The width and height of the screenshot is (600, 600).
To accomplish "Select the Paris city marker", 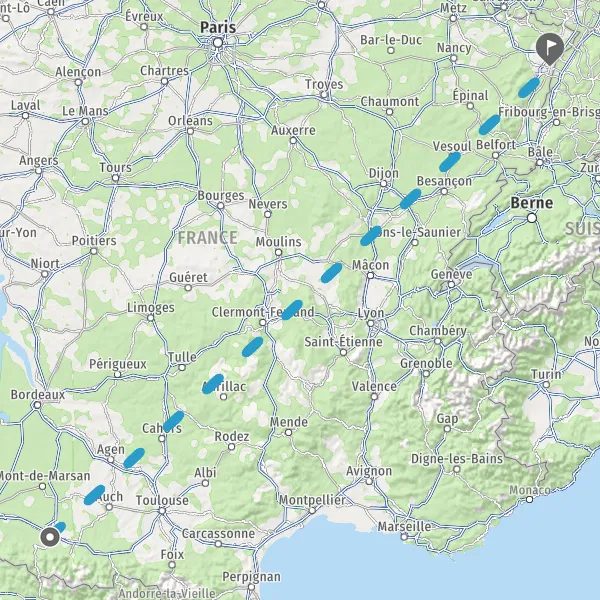I will pos(218,42).
